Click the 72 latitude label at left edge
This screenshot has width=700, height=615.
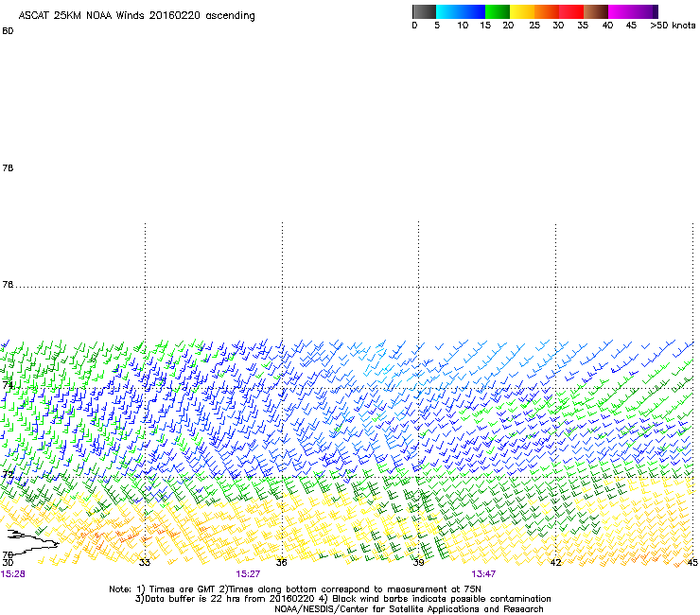8,474
